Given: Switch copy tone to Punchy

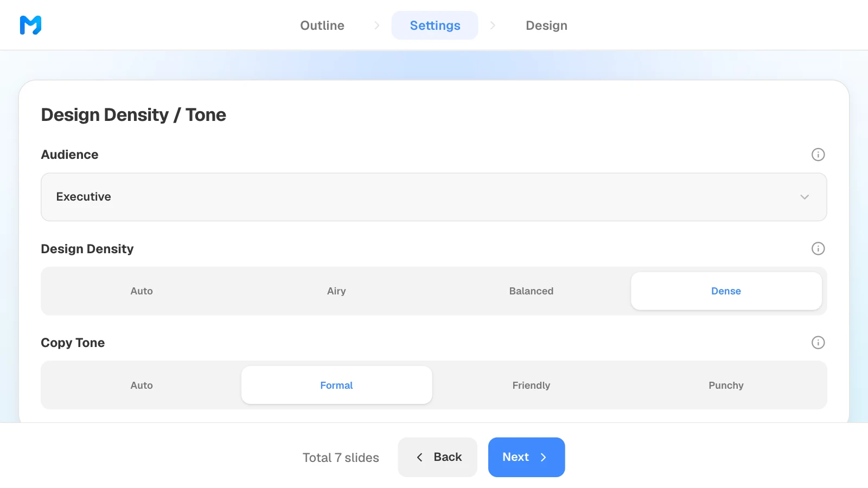Looking at the screenshot, I should coord(726,386).
